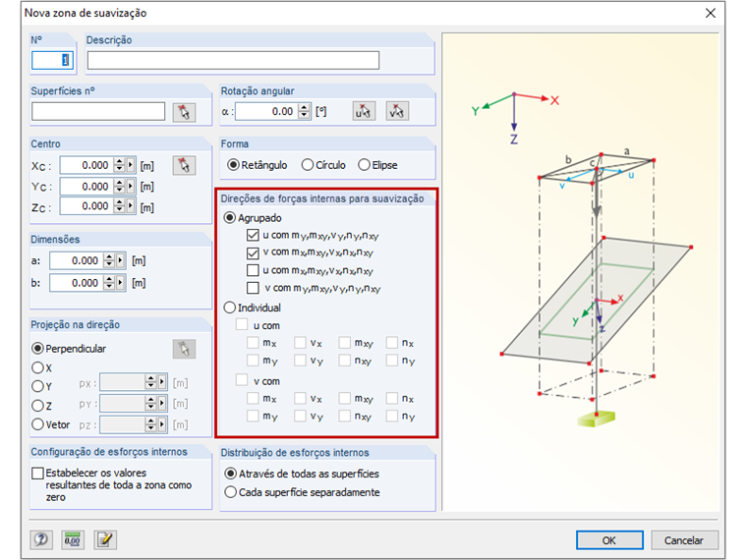Click the Superfícies nº input field
This screenshot has height=560, width=747.
pyautogui.click(x=98, y=111)
